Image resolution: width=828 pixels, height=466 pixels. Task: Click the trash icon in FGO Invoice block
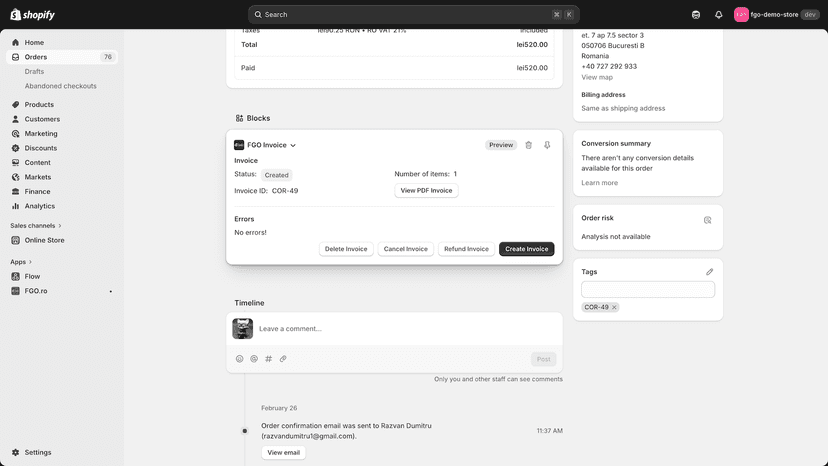coord(529,145)
